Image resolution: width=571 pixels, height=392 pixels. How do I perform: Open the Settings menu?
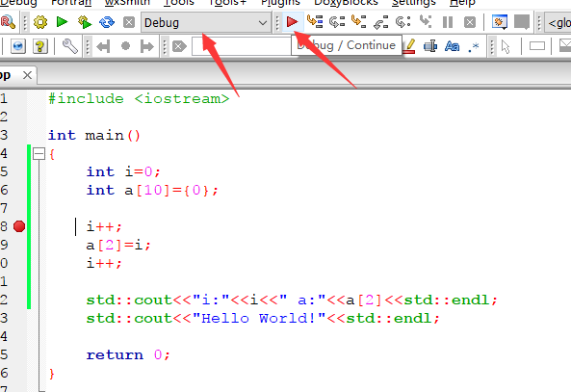[x=414, y=3]
